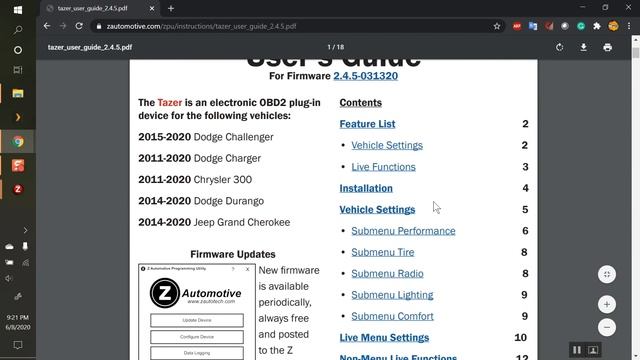
Task: Fit PDF page to width
Action: coord(607,274)
